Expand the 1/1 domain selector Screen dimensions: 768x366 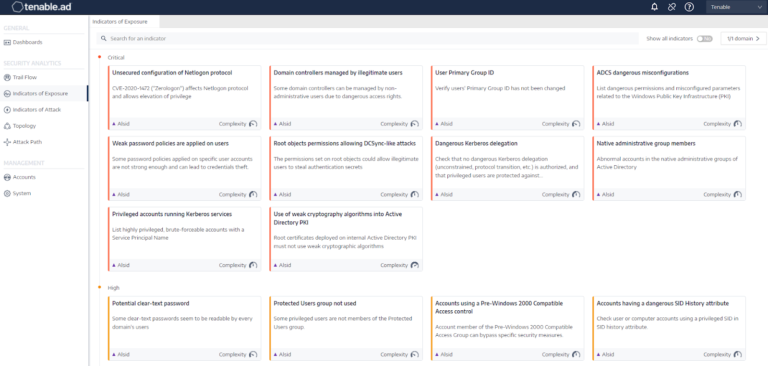coord(744,38)
